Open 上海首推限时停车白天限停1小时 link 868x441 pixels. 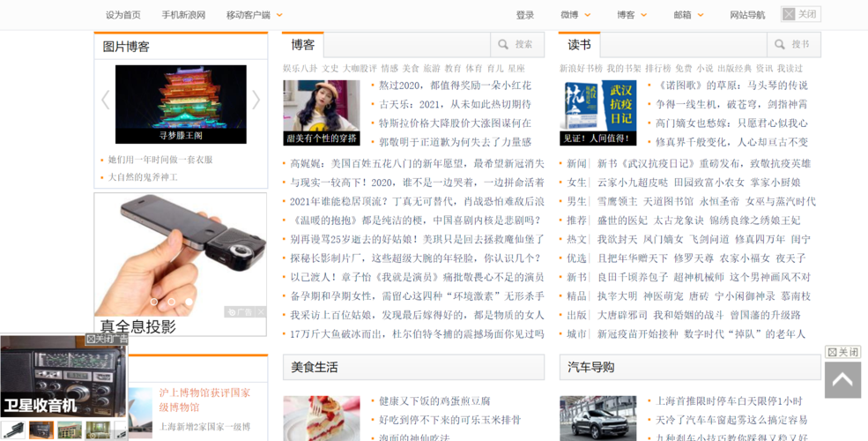coord(729,400)
